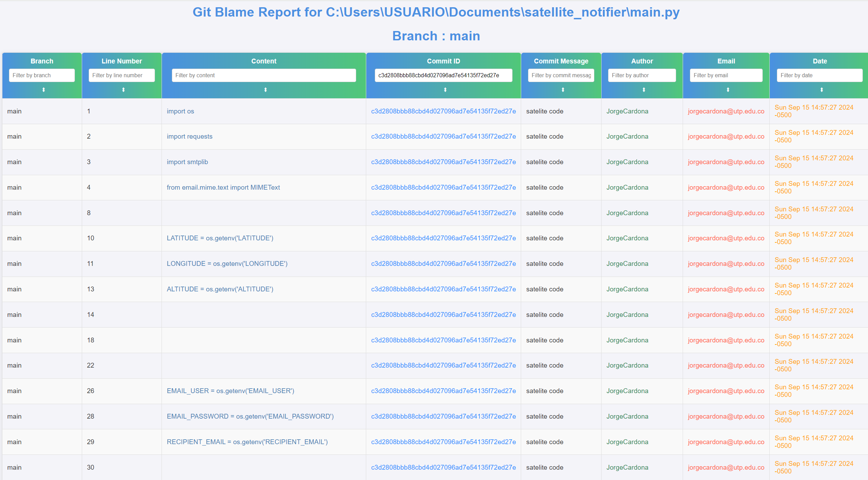Click inside the 'Filter by content' box

pos(264,75)
